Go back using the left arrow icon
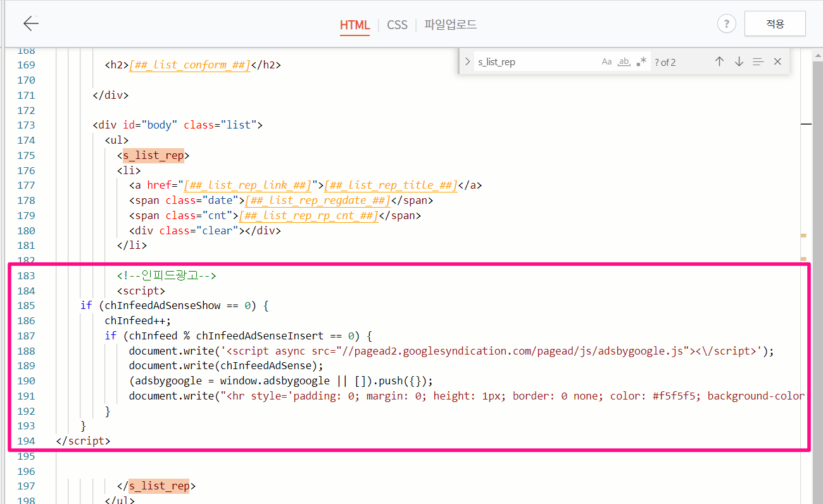 (31, 23)
